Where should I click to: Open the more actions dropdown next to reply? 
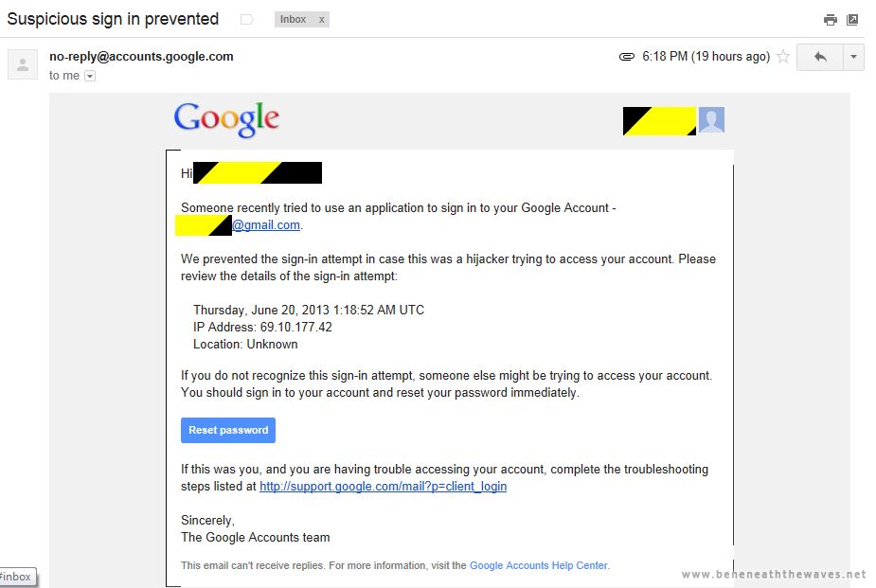tap(853, 57)
